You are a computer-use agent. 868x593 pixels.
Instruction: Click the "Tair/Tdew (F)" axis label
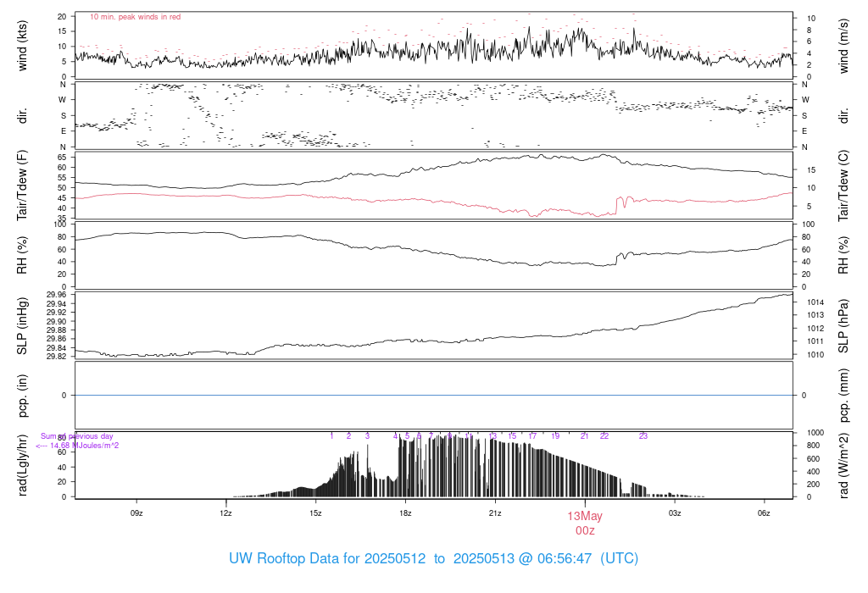click(22, 186)
